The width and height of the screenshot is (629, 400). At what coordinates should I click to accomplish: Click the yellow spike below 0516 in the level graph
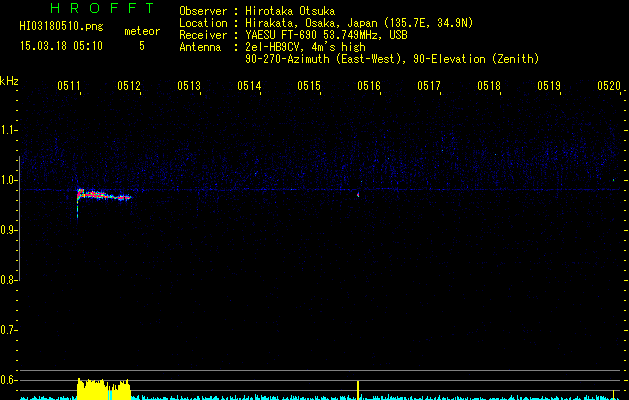click(x=358, y=390)
